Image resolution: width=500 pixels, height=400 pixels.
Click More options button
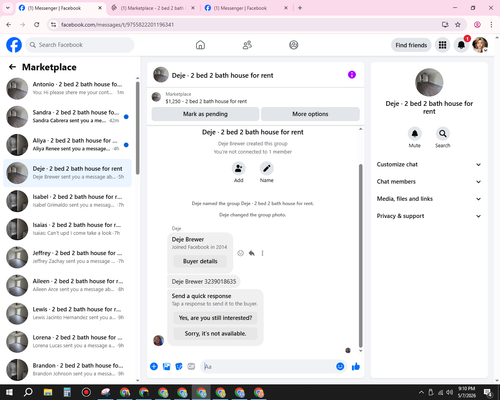[x=310, y=114]
